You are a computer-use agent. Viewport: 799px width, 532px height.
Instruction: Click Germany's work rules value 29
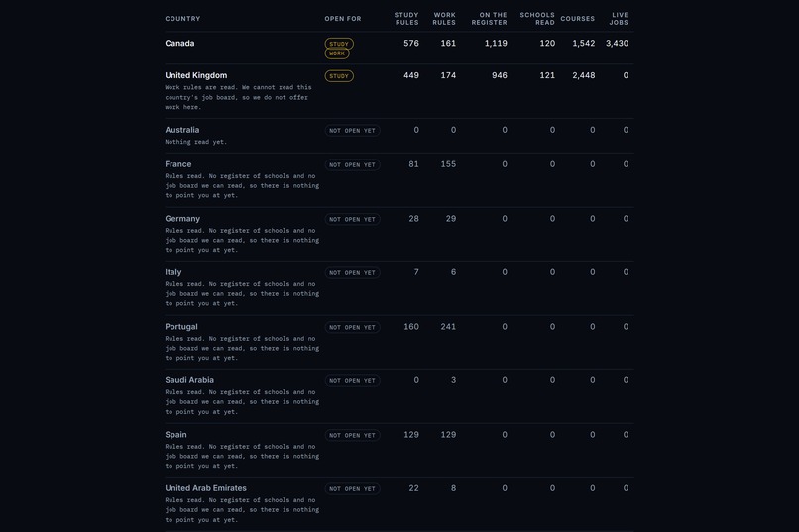[450, 218]
